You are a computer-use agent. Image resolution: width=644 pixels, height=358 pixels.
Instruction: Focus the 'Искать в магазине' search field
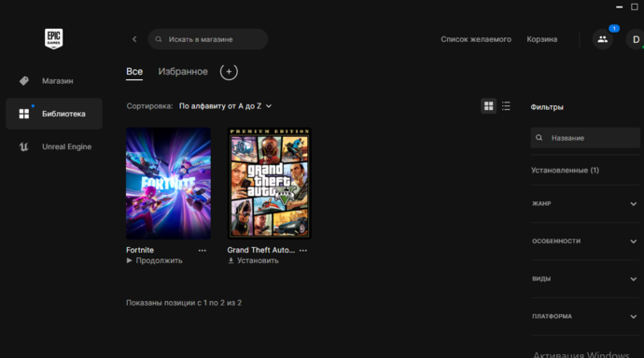point(208,39)
